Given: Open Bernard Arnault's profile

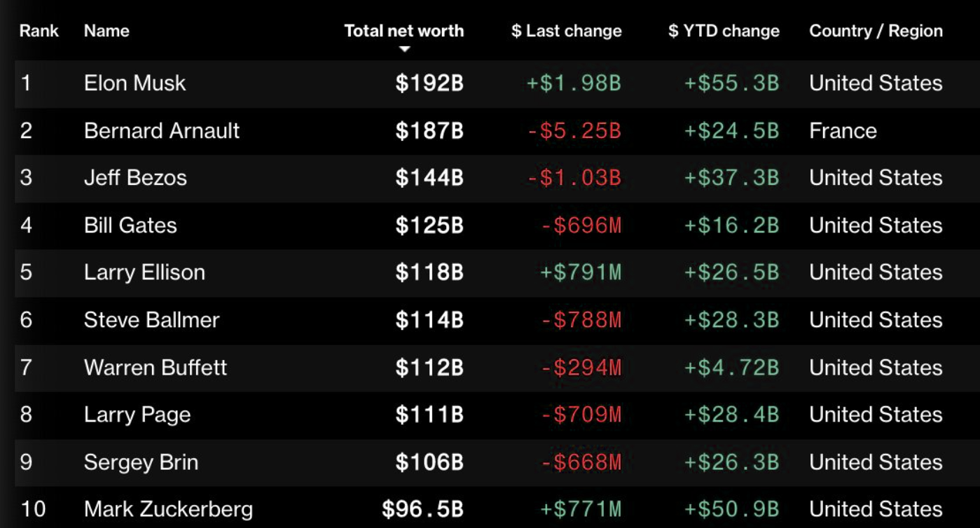Looking at the screenshot, I should (162, 131).
